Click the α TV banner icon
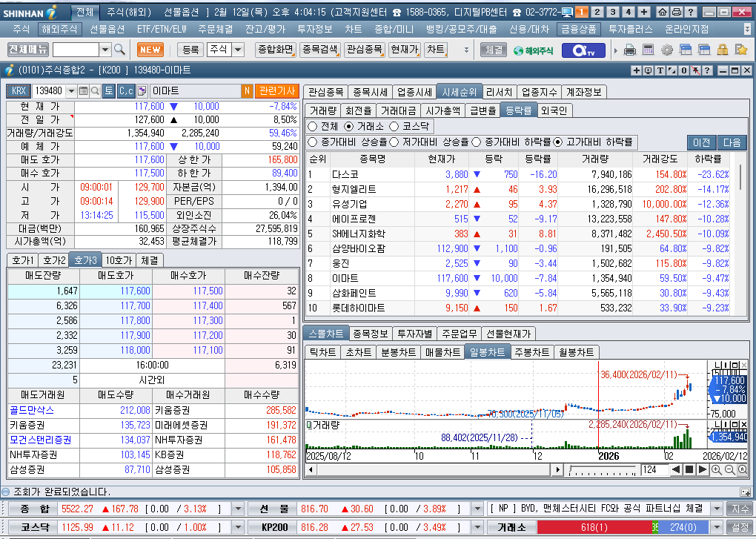 pos(583,50)
